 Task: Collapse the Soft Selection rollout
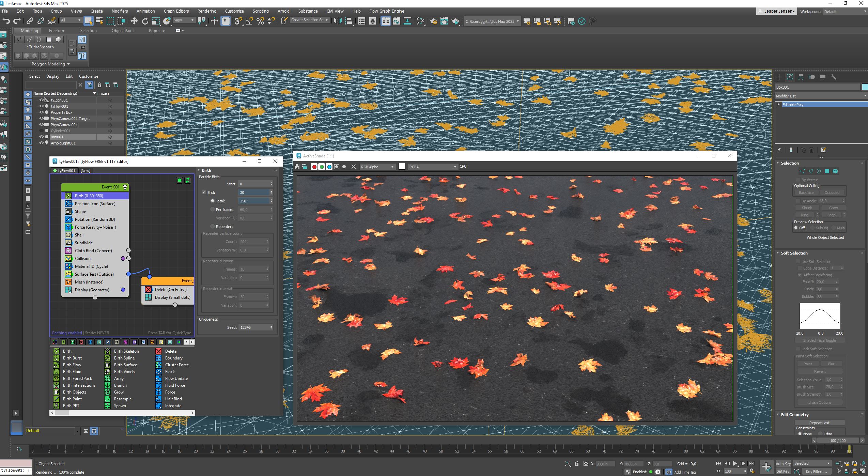[794, 253]
